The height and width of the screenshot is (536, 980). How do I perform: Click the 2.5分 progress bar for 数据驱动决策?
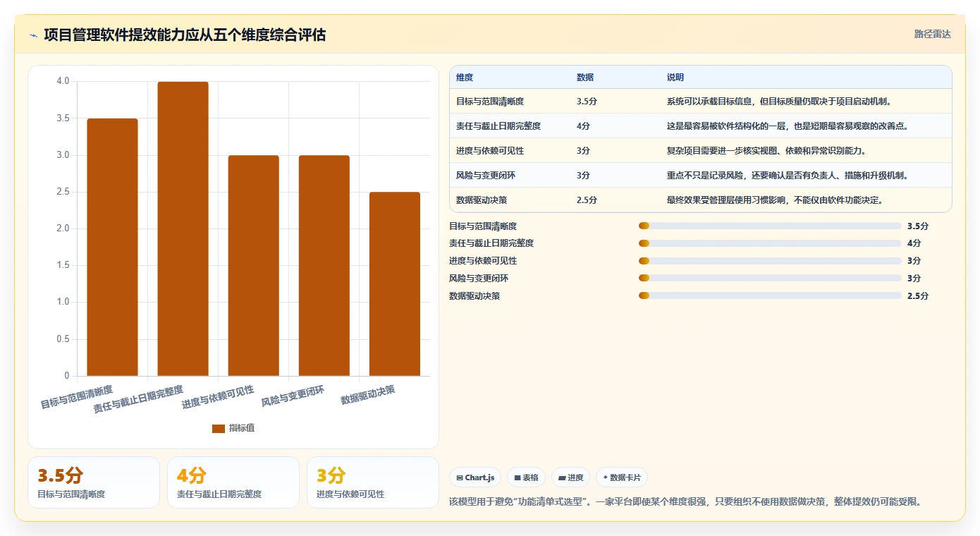[770, 296]
